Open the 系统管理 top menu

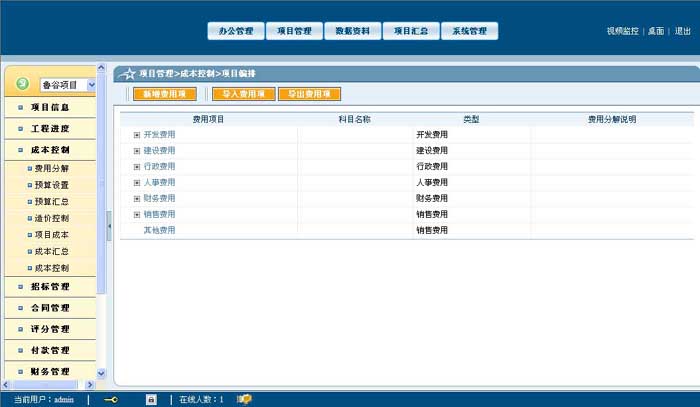(468, 31)
